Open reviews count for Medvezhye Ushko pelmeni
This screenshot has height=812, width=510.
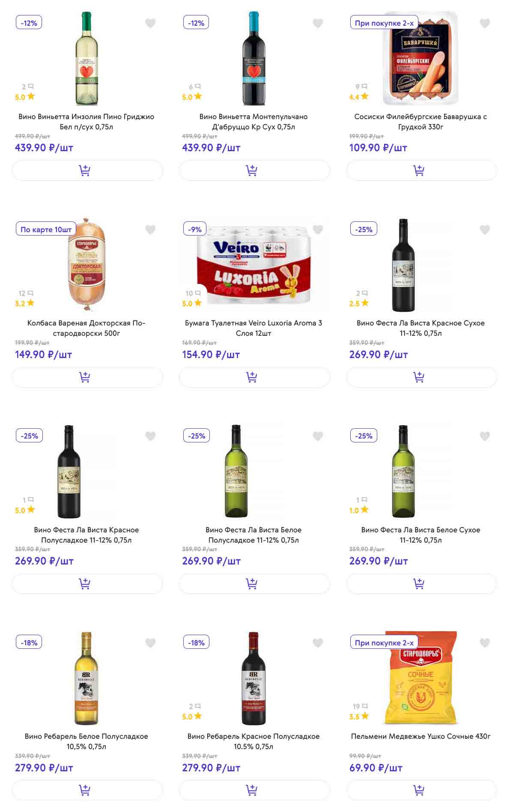click(x=360, y=706)
